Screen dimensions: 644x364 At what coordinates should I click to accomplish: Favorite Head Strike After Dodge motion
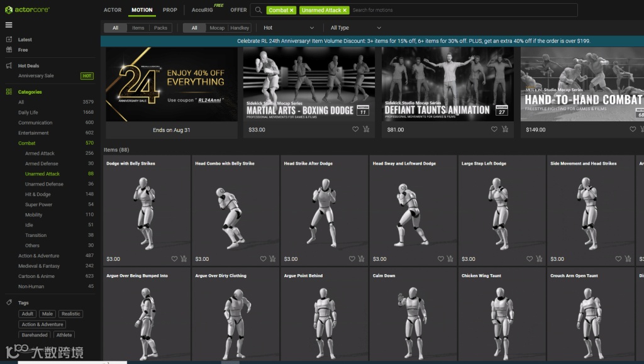(x=352, y=259)
